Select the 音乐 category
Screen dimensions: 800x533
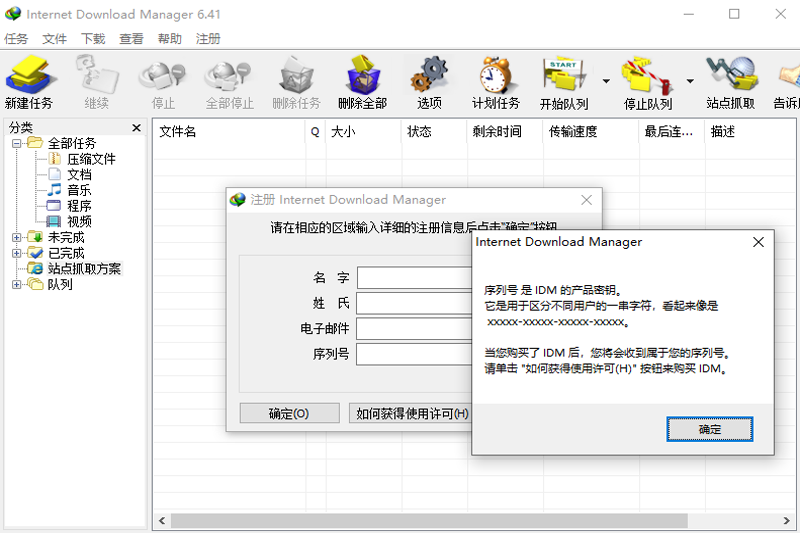79,190
